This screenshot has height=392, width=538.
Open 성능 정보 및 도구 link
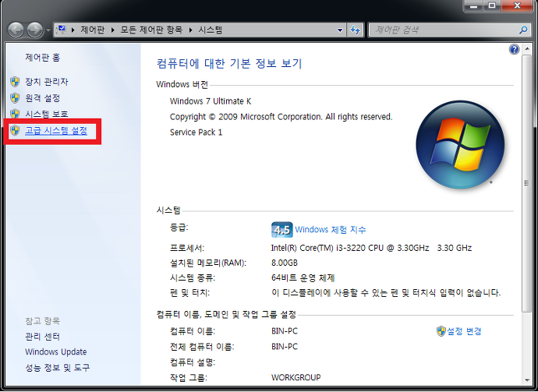point(57,368)
